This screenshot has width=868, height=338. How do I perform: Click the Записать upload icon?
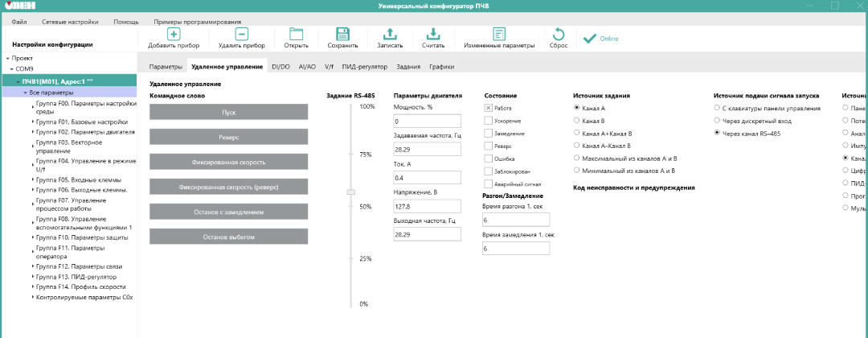[390, 34]
